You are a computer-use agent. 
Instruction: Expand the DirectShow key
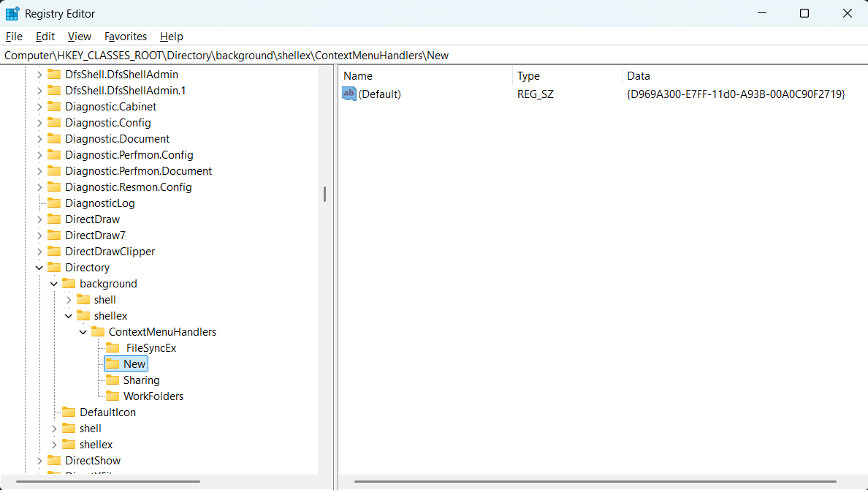[x=39, y=460]
